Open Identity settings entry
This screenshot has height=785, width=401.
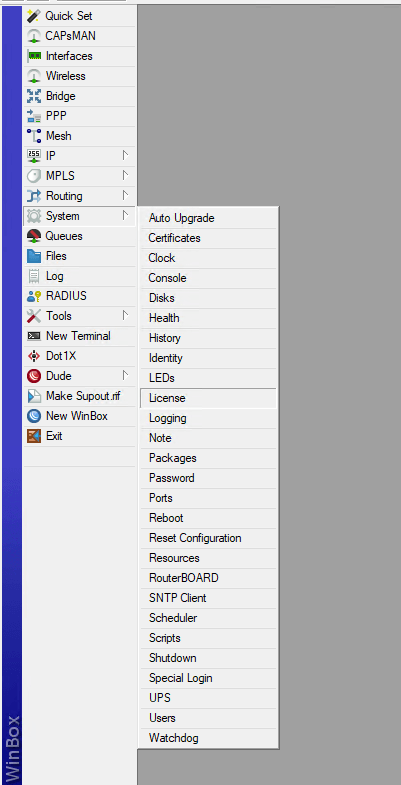[x=208, y=358]
